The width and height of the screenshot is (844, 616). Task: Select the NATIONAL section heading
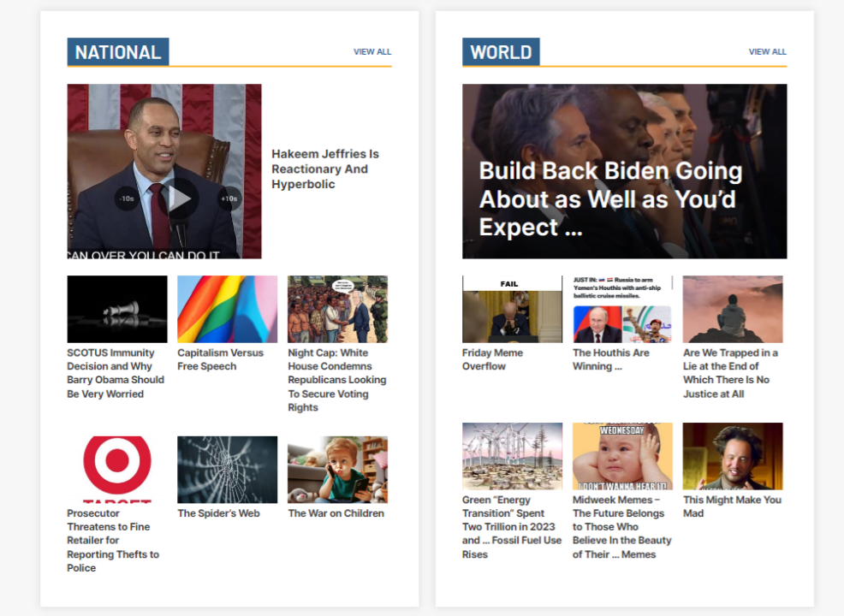(118, 52)
